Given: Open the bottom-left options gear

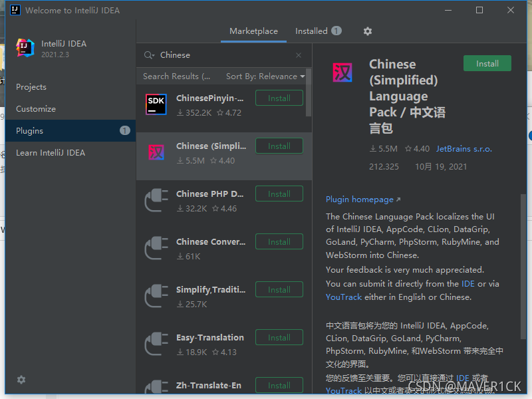Looking at the screenshot, I should point(21,380).
